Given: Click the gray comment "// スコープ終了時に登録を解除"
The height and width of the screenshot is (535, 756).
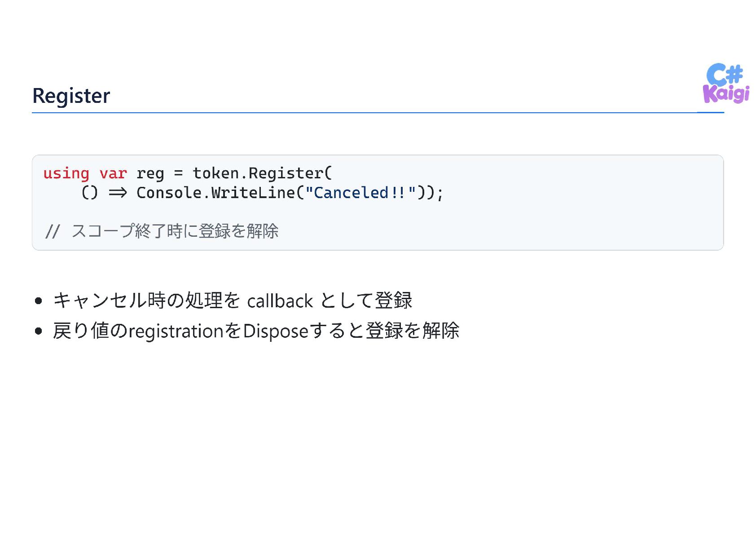Looking at the screenshot, I should pyautogui.click(x=162, y=231).
